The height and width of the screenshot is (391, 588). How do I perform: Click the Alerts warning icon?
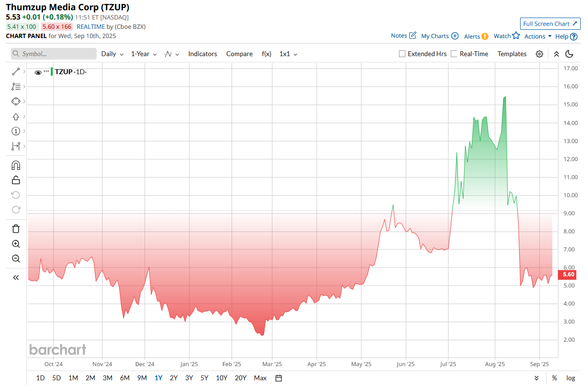pyautogui.click(x=485, y=36)
